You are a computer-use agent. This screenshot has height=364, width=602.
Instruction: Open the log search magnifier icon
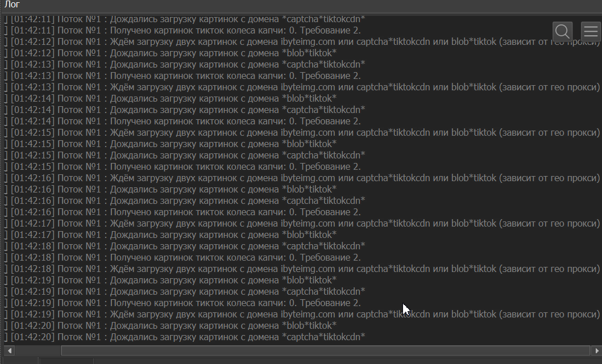[563, 31]
